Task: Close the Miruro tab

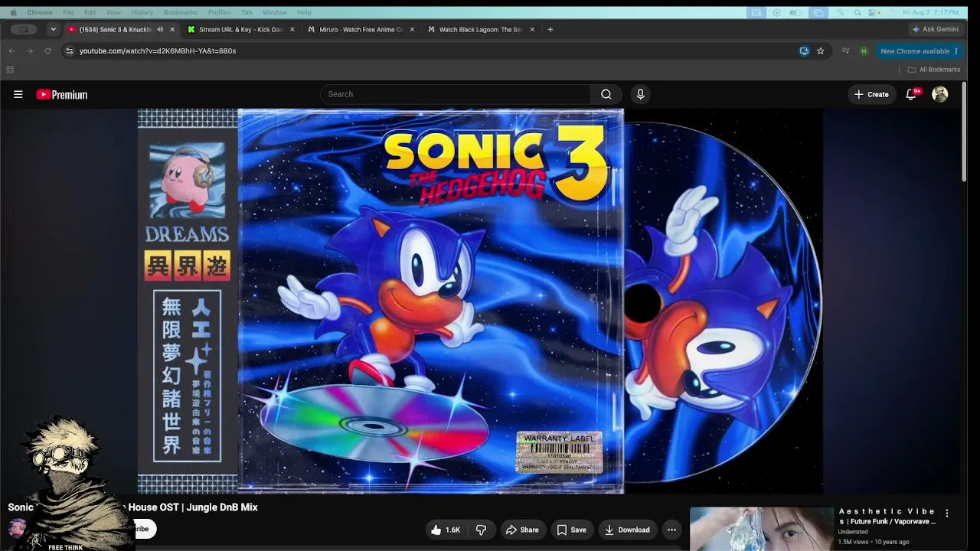Action: tap(412, 29)
